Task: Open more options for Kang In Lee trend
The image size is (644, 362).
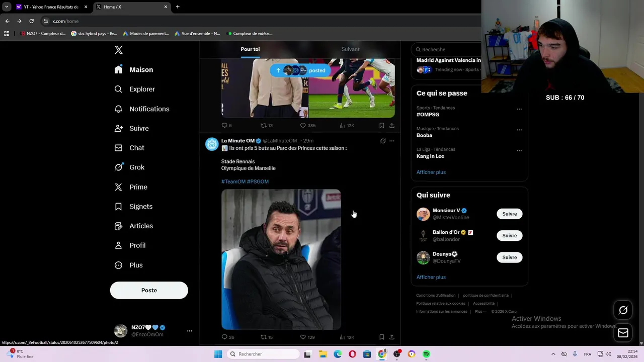Action: click(519, 150)
